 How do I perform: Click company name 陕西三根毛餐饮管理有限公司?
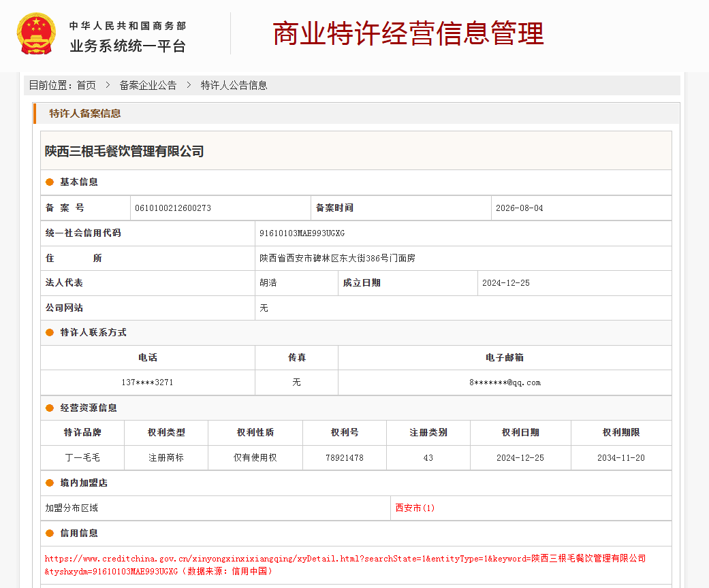(x=125, y=151)
